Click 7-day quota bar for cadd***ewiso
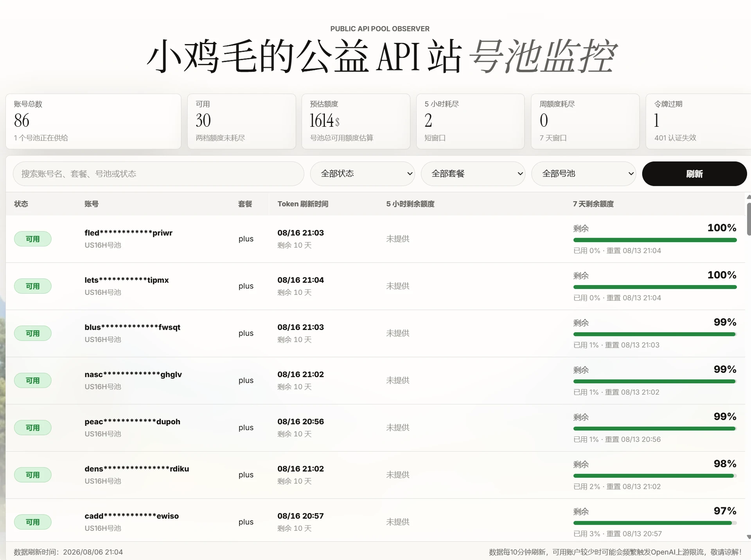 (655, 523)
